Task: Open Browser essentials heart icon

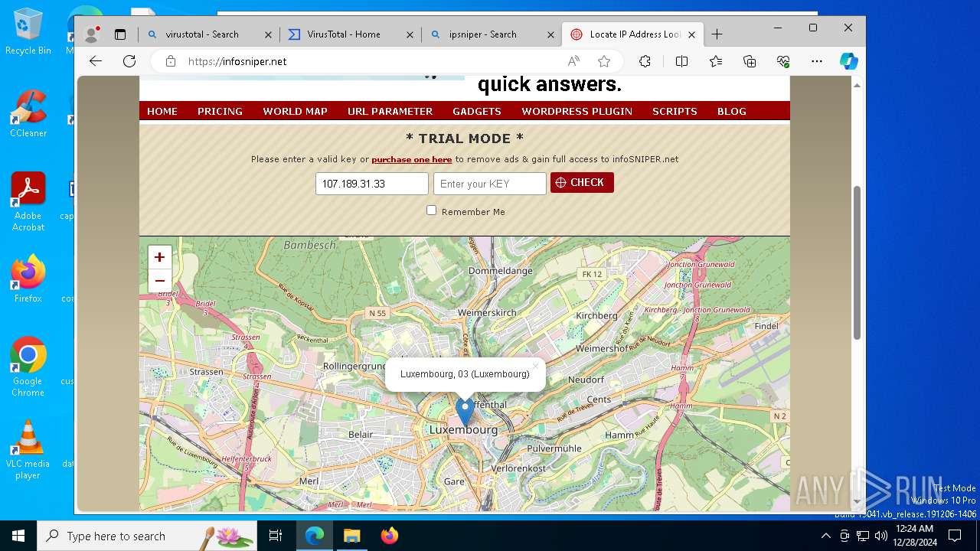Action: click(783, 61)
